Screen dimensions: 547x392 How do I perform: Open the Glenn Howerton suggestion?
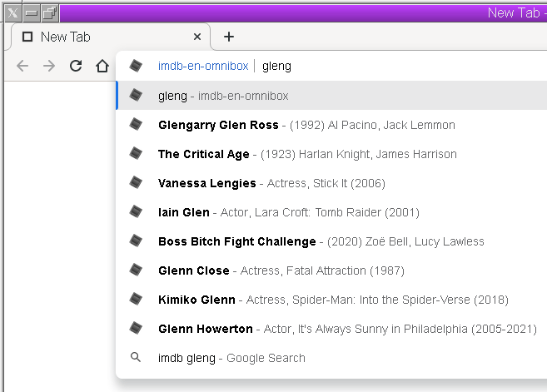pyautogui.click(x=331, y=329)
